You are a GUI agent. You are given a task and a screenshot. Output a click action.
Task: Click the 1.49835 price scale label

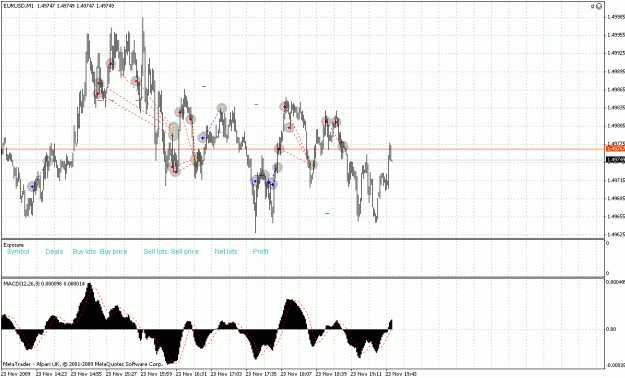click(616, 108)
